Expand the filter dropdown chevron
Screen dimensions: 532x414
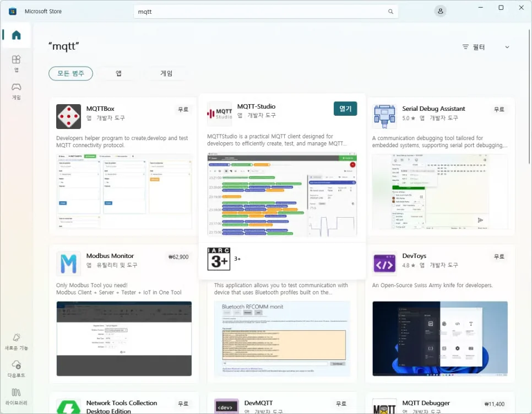(507, 47)
